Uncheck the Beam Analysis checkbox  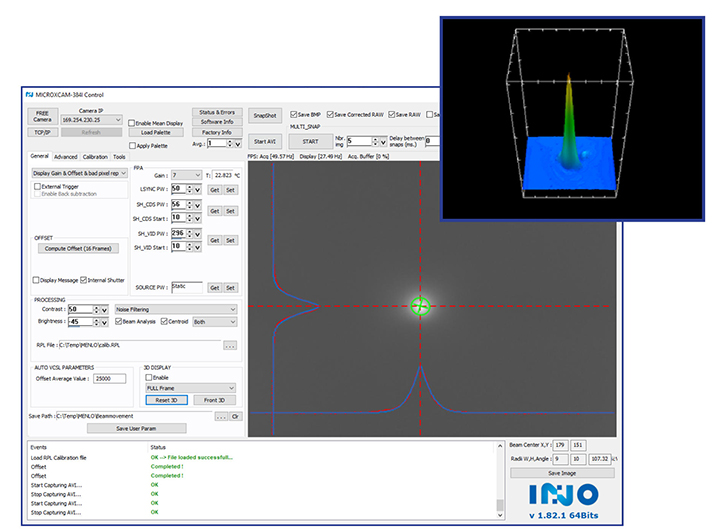coord(119,322)
